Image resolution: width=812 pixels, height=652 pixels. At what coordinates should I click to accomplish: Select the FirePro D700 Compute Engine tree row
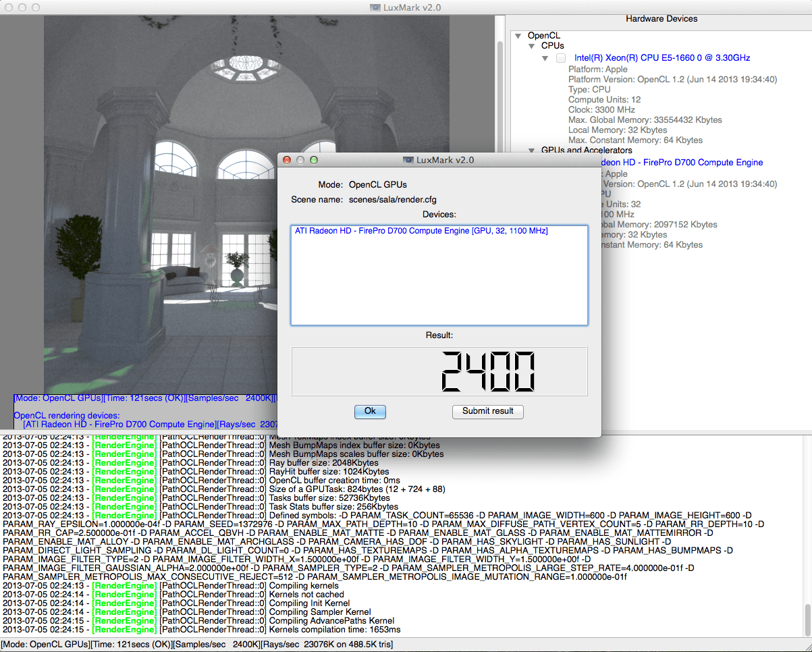682,163
